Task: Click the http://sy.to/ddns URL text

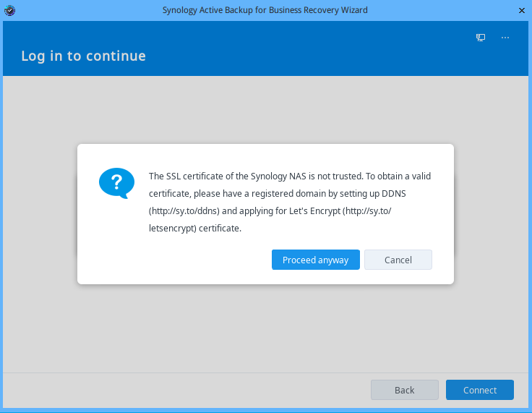Action: [x=185, y=211]
